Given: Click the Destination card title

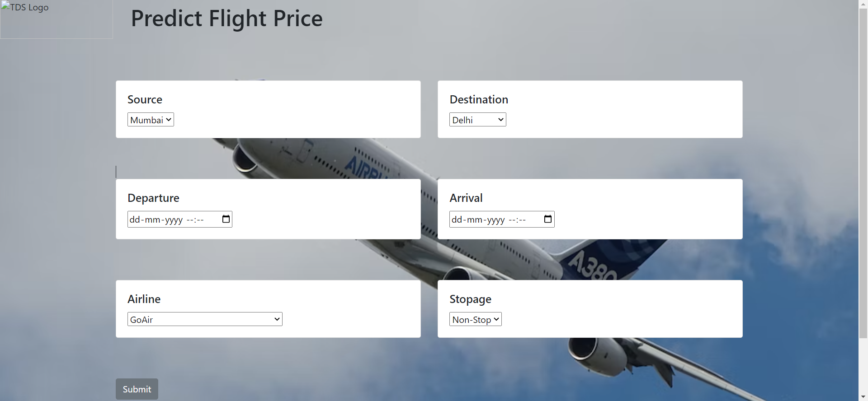Looking at the screenshot, I should tap(479, 99).
